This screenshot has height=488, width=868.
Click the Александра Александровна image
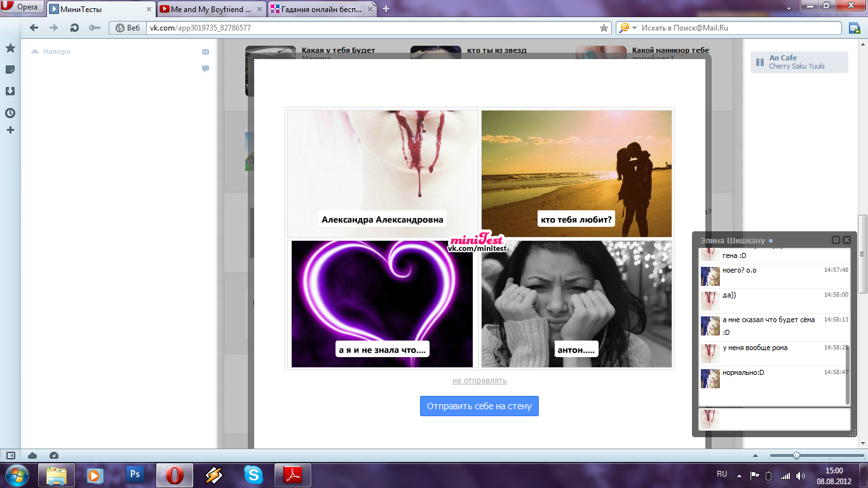tap(383, 173)
